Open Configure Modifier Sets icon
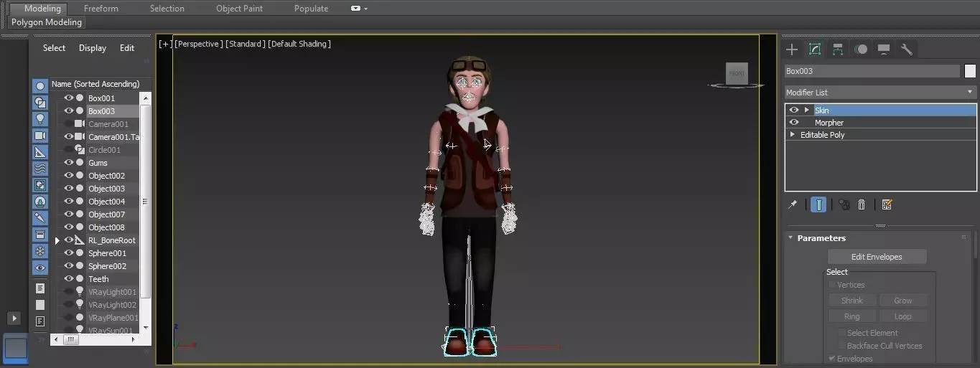Image resolution: width=980 pixels, height=368 pixels. tap(887, 204)
